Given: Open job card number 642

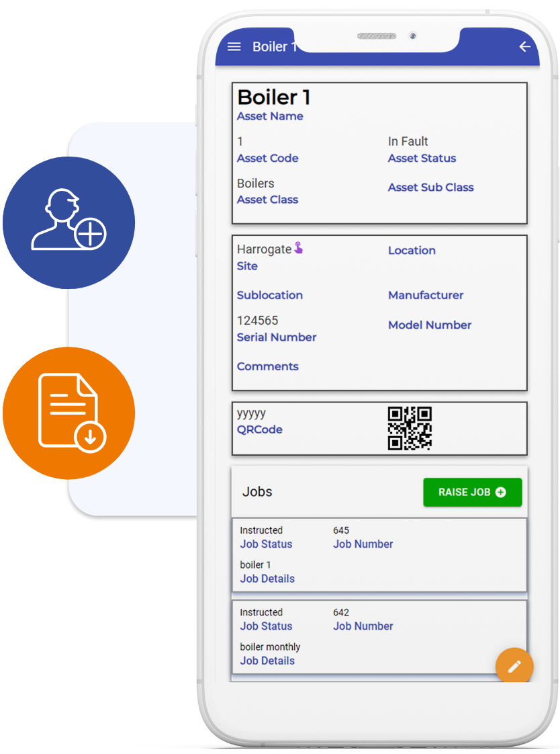Looking at the screenshot, I should [379, 637].
